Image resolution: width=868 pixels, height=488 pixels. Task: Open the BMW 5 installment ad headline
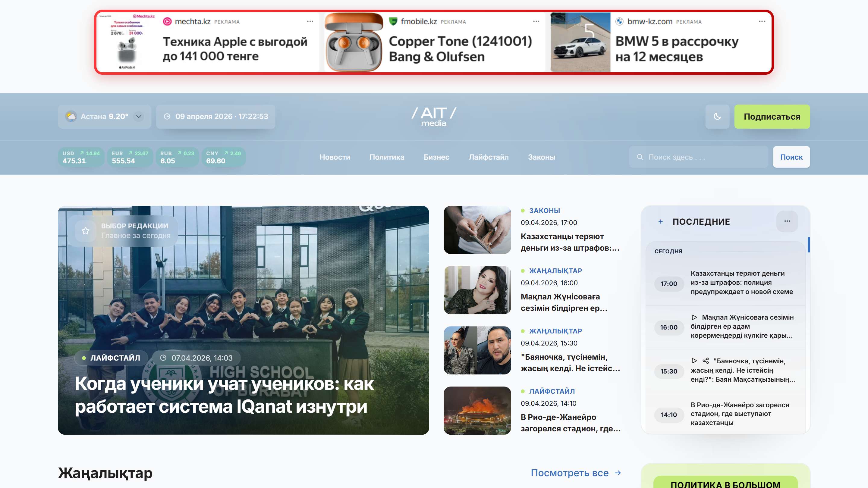(x=677, y=49)
